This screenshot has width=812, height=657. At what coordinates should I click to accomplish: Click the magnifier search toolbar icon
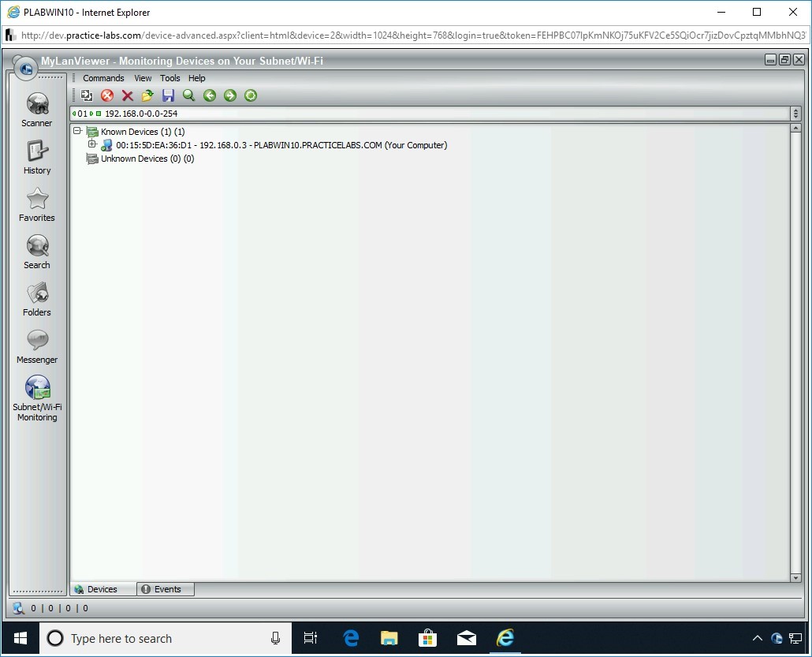point(188,95)
